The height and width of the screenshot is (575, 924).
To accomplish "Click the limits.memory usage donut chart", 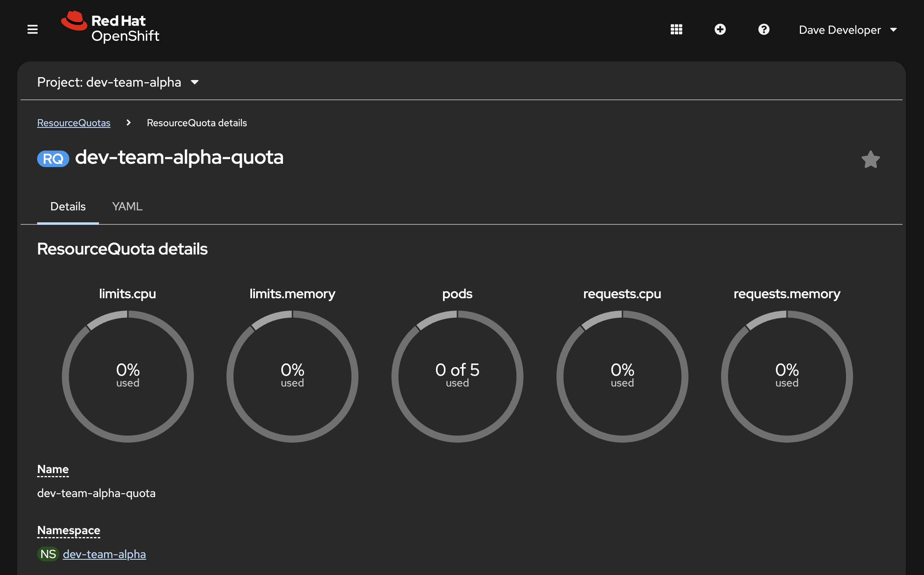I will 292,376.
